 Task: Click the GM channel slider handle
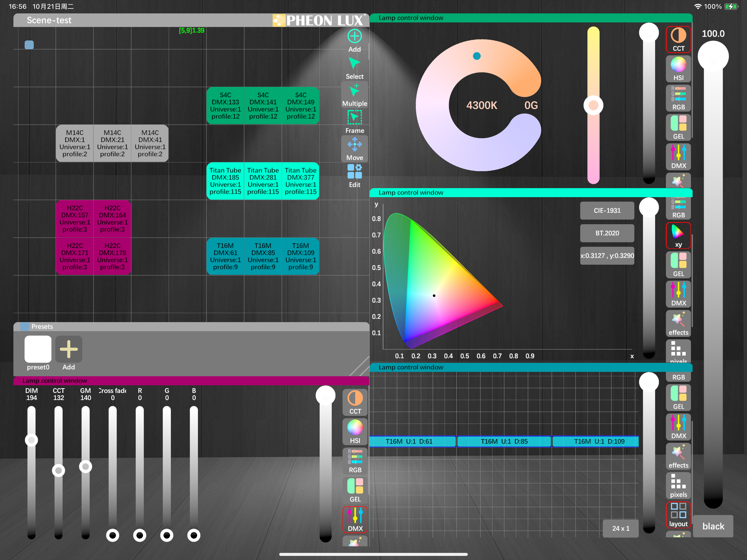click(85, 466)
